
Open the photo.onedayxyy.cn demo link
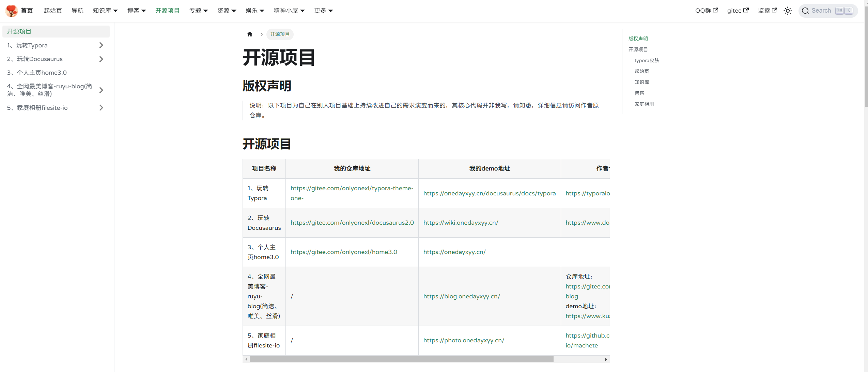(464, 340)
